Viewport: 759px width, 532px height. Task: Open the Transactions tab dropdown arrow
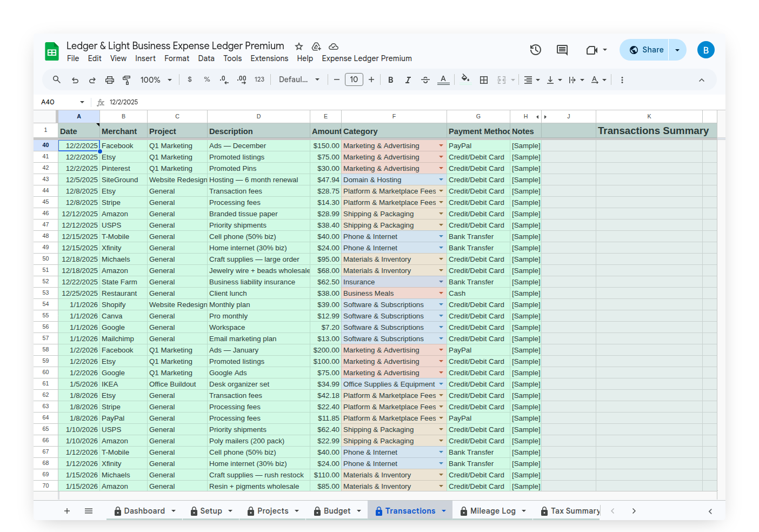click(444, 511)
